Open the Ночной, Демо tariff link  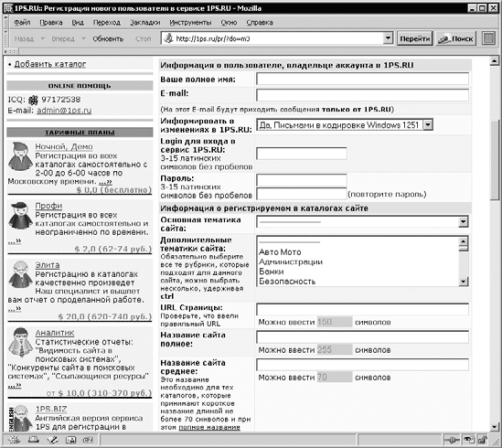tap(64, 146)
